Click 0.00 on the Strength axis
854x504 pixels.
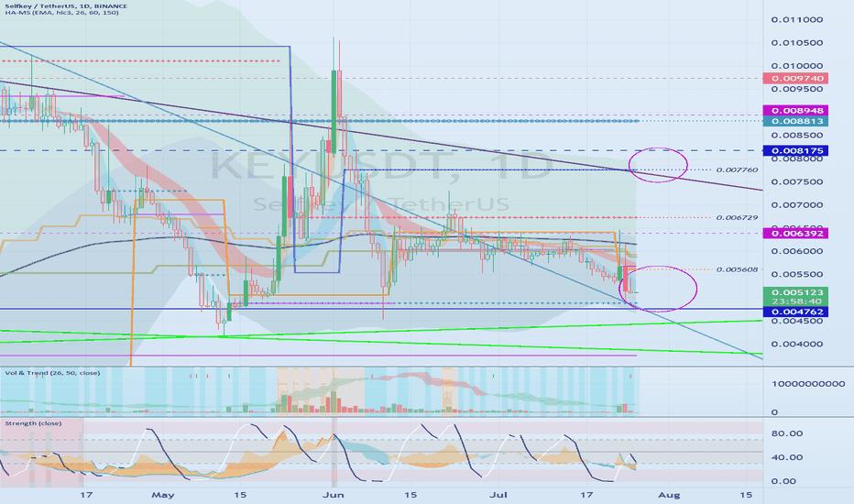point(783,481)
